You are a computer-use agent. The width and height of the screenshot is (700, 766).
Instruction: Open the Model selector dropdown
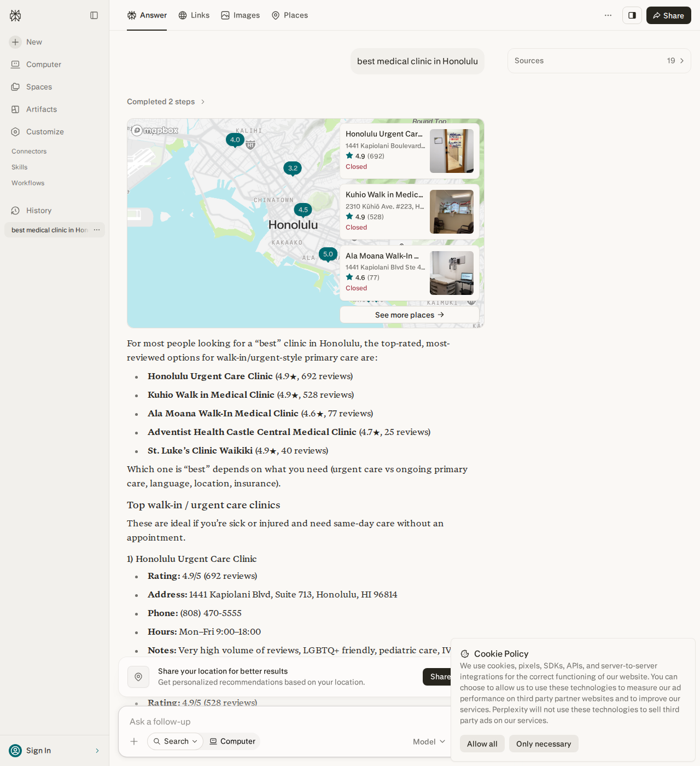pyautogui.click(x=429, y=742)
